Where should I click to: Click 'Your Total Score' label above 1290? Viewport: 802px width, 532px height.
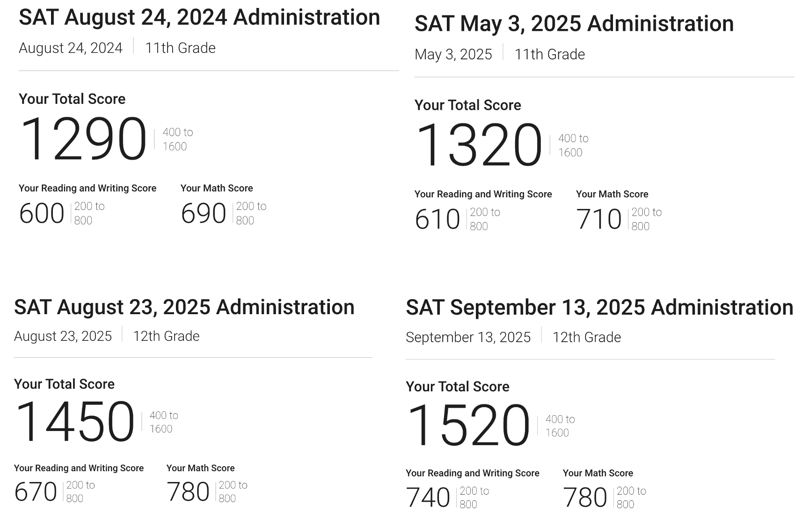point(72,99)
